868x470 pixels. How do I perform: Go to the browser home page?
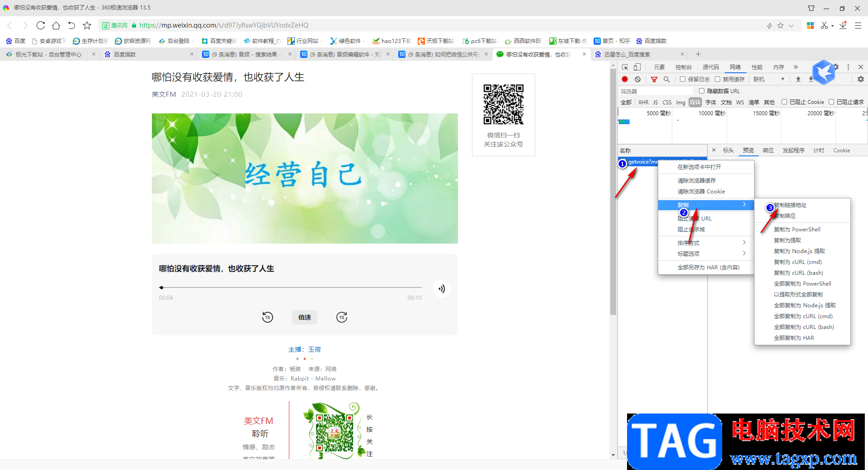(56, 25)
